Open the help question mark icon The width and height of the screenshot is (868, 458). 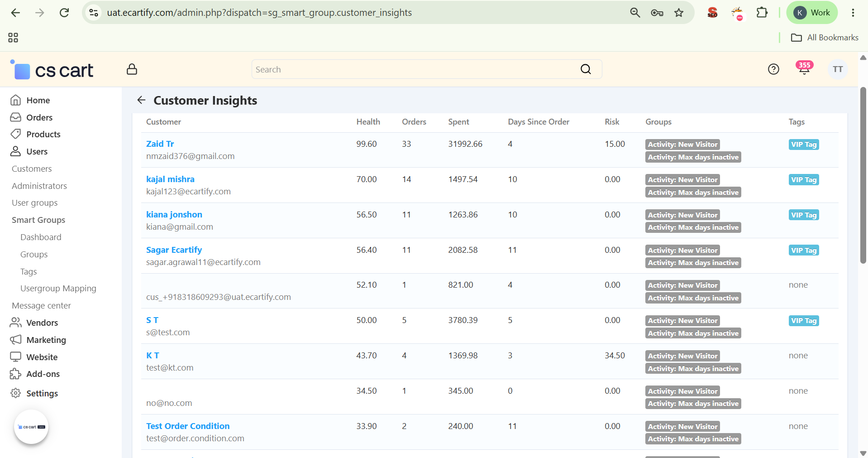pyautogui.click(x=773, y=69)
